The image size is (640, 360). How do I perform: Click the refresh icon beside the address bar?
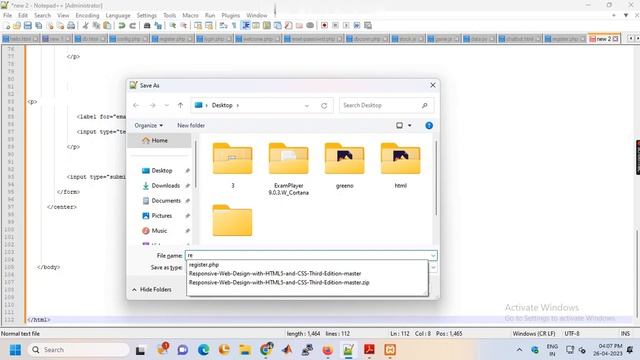click(324, 105)
